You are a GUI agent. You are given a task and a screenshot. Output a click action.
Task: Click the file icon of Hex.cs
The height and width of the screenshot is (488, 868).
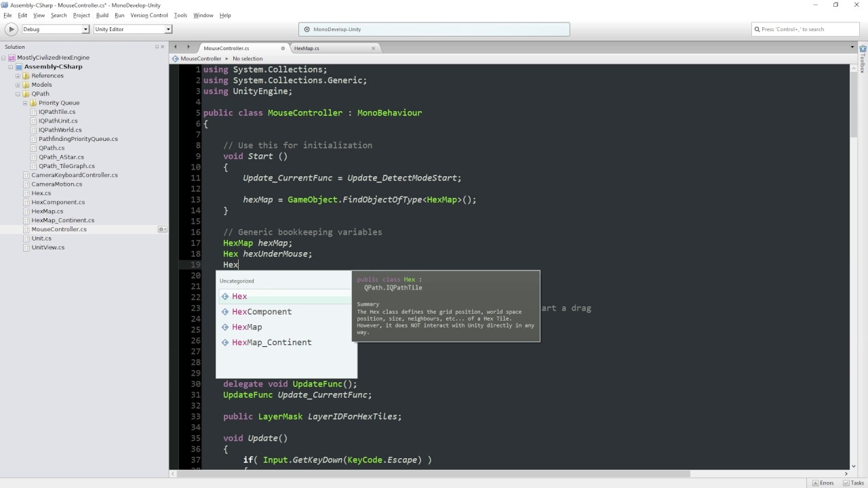click(x=26, y=193)
